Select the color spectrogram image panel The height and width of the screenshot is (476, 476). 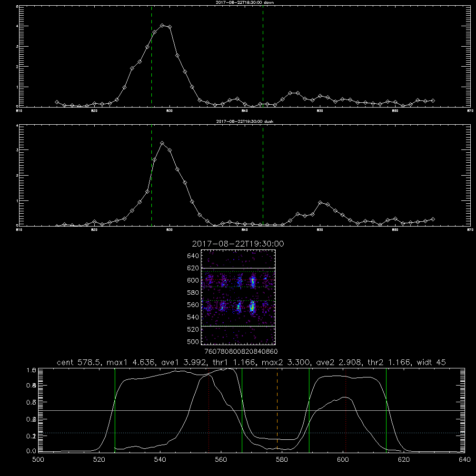pyautogui.click(x=238, y=297)
